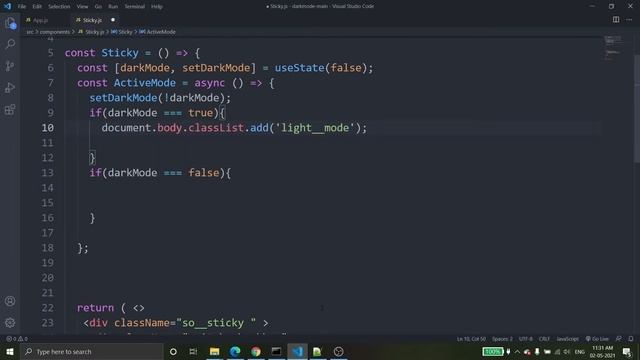Screen dimensions: 640x360
Task: Click line number 10 in the gutter
Action: (x=47, y=128)
